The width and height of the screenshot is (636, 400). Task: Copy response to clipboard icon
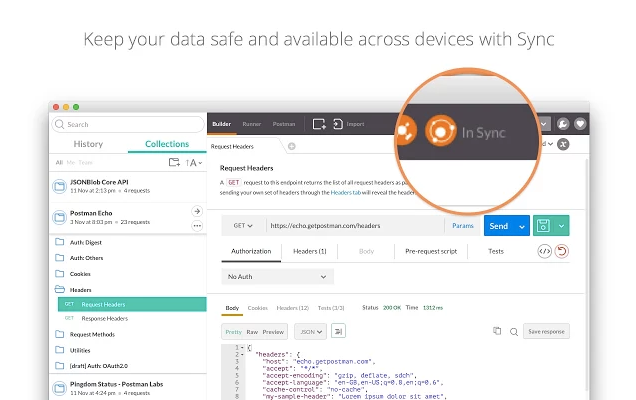[497, 331]
